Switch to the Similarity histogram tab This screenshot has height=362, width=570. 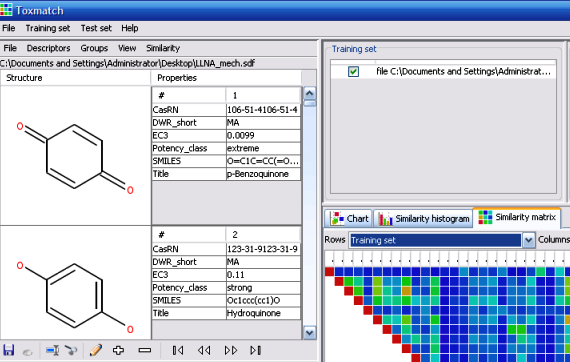[423, 218]
